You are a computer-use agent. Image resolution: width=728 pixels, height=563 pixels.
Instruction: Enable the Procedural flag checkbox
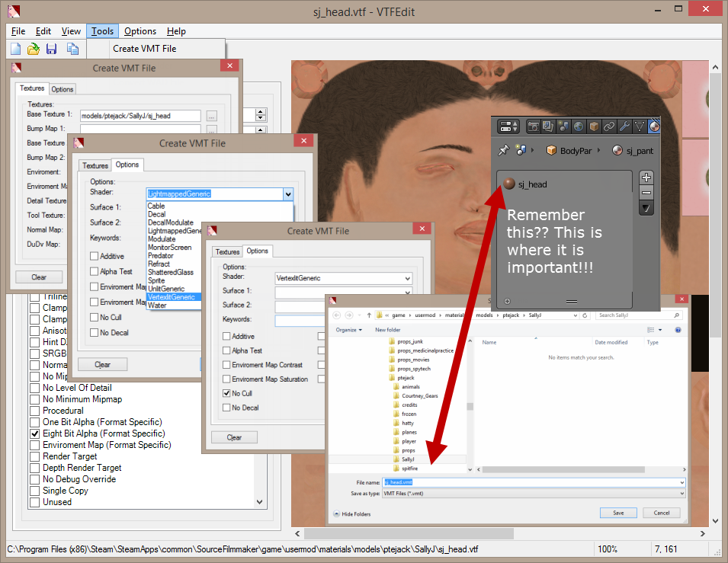click(34, 411)
